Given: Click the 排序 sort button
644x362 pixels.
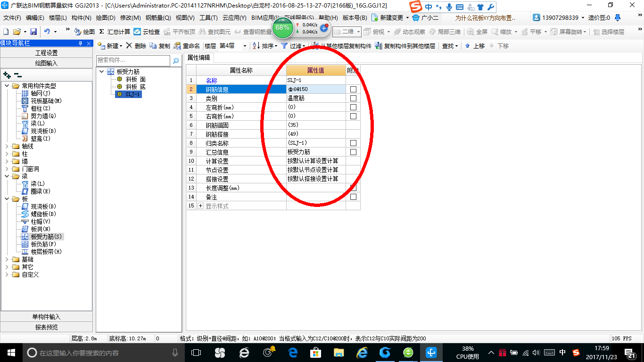Looking at the screenshot, I should point(265,46).
